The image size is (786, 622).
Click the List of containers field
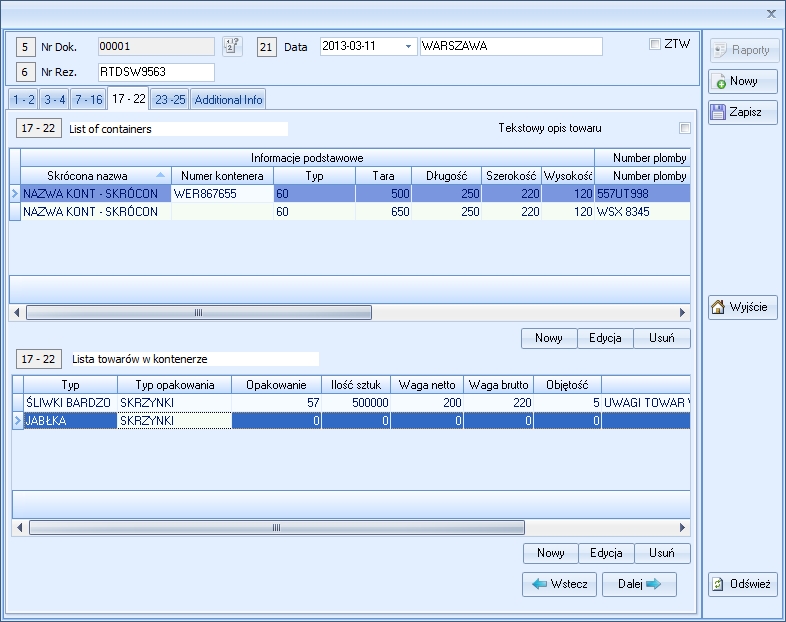pos(177,129)
